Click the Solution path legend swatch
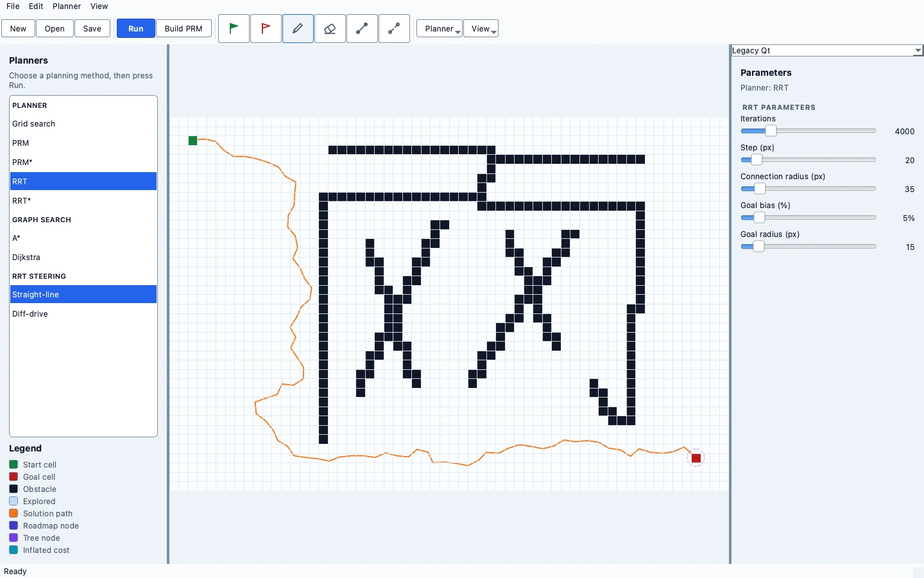The image size is (924, 578). tap(13, 513)
